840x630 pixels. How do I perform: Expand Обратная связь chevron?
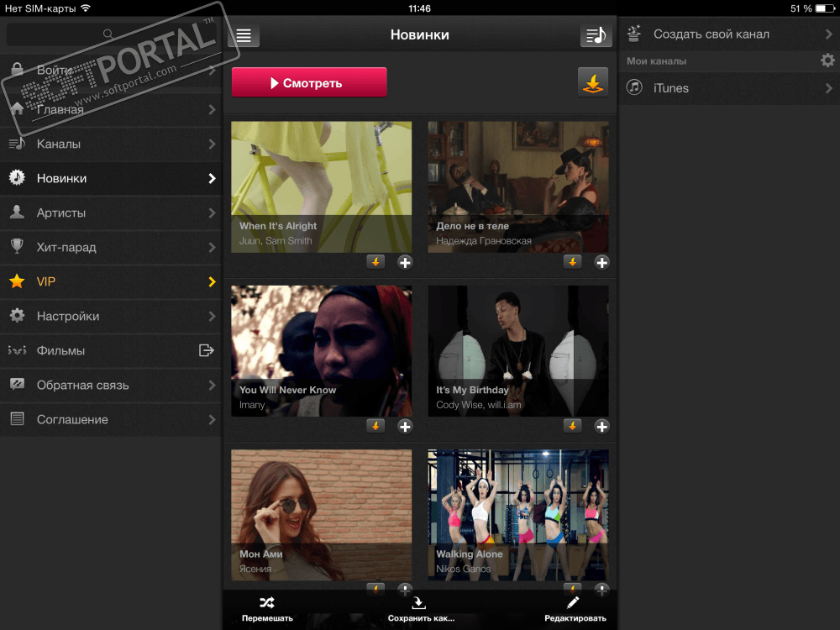coord(213,386)
